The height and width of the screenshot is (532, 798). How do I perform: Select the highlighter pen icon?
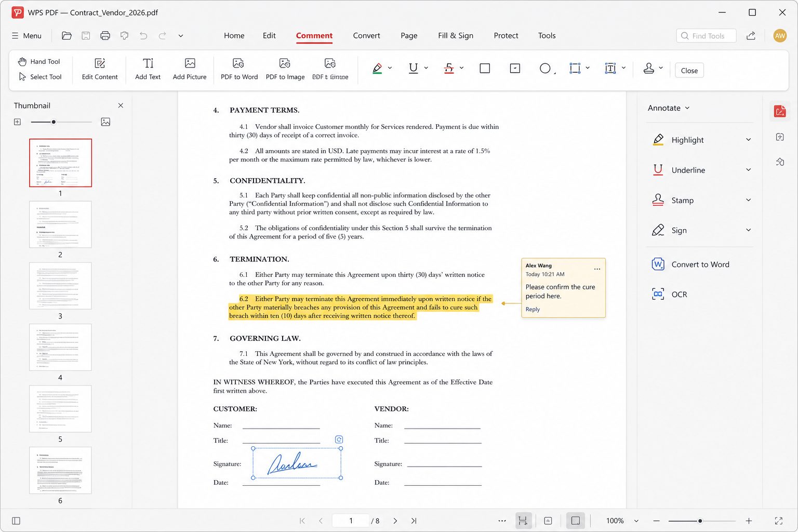coord(378,68)
